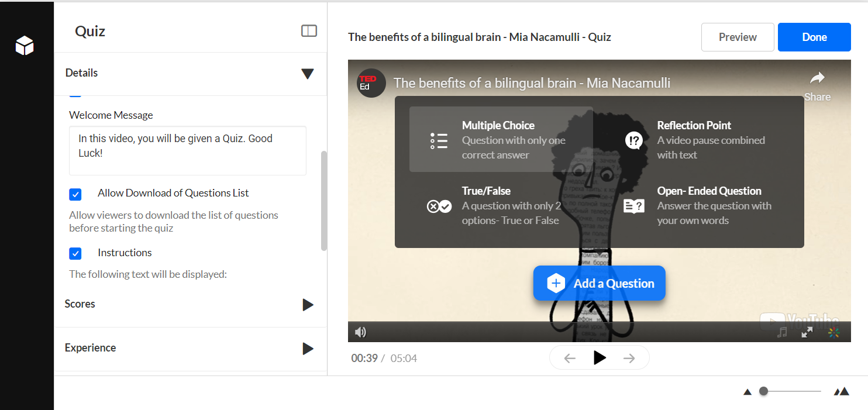Enter fullscreen mode on the video player
This screenshot has width=868, height=410.
pyautogui.click(x=807, y=332)
